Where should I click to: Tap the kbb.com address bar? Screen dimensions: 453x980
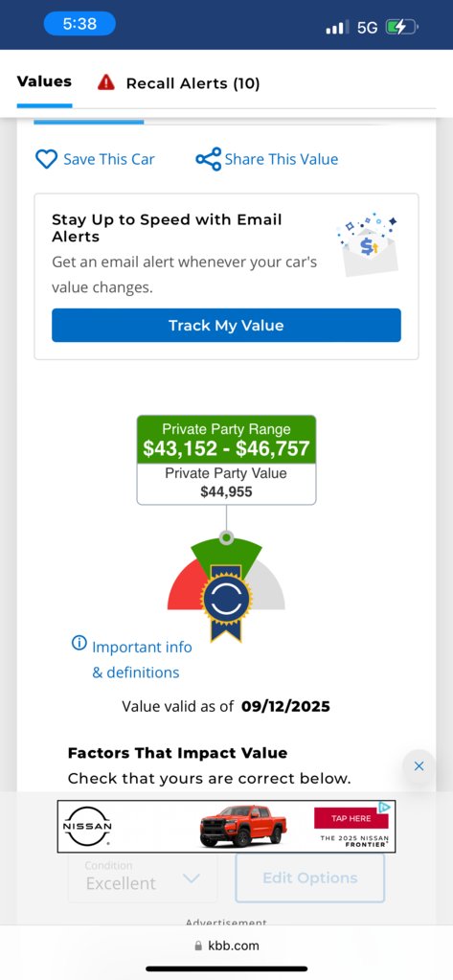tap(226, 946)
